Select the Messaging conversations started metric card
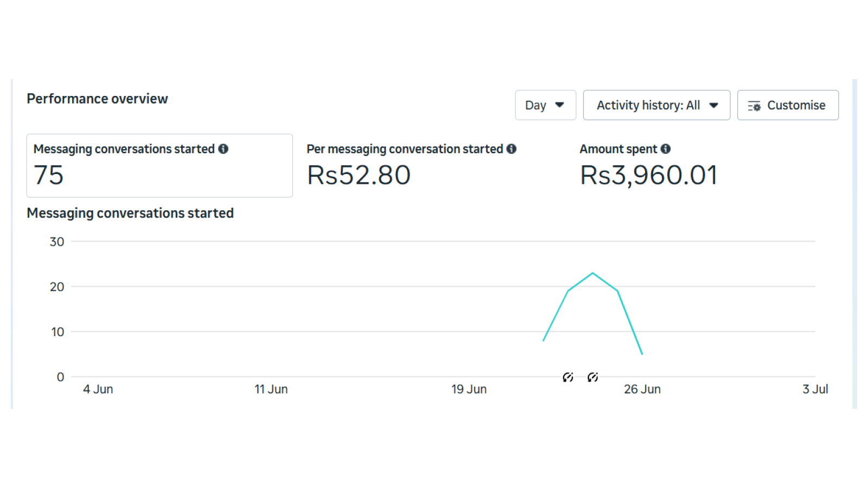 (159, 165)
